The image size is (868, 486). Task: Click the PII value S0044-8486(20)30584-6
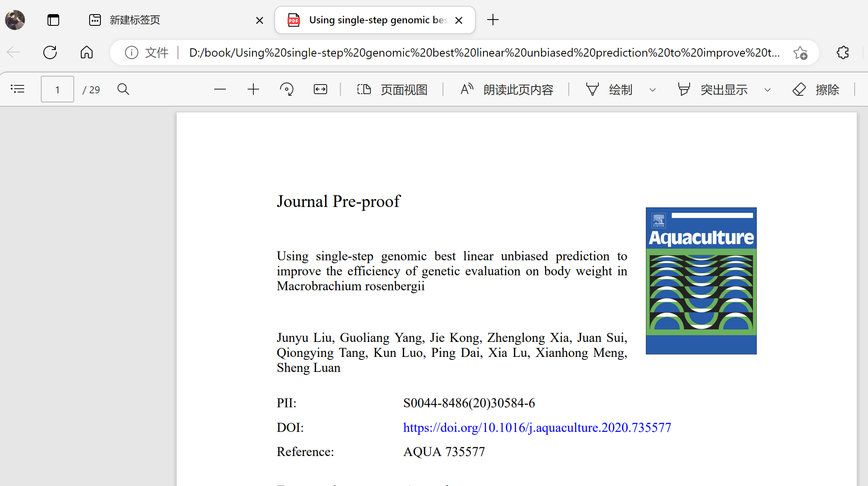(469, 403)
